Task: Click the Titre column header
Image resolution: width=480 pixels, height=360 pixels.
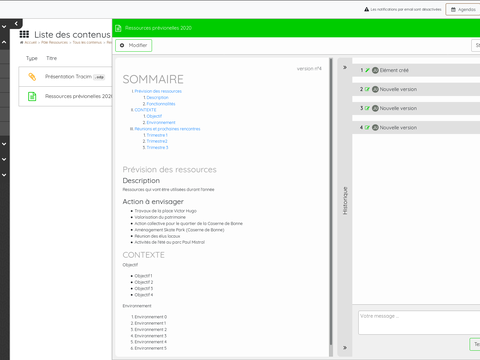Action: click(51, 58)
